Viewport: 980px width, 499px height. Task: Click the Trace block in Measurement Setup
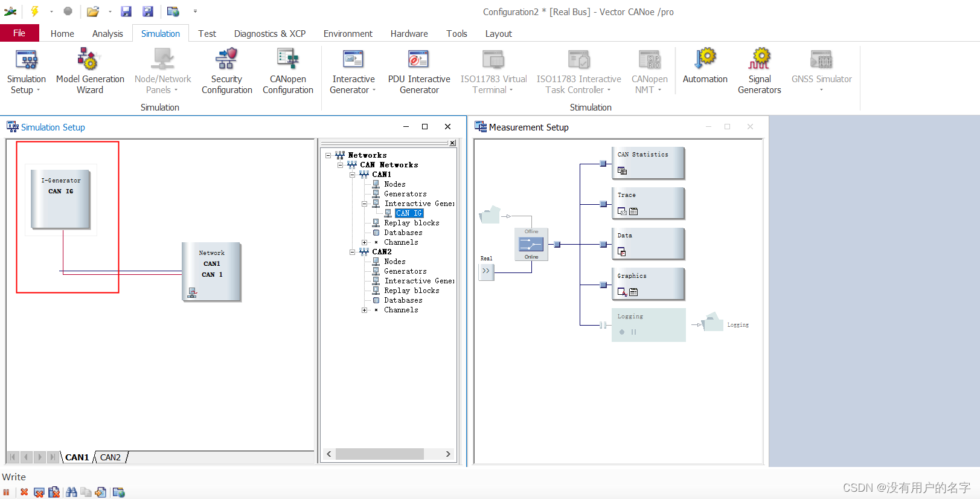tap(648, 203)
